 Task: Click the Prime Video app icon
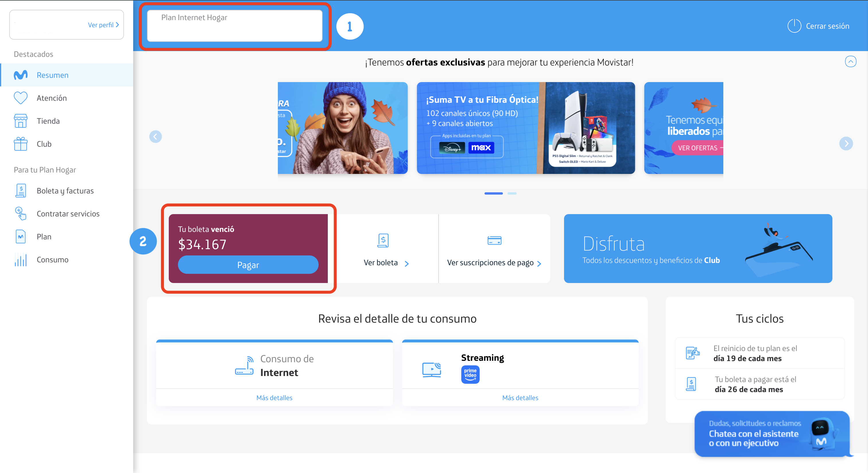470,374
